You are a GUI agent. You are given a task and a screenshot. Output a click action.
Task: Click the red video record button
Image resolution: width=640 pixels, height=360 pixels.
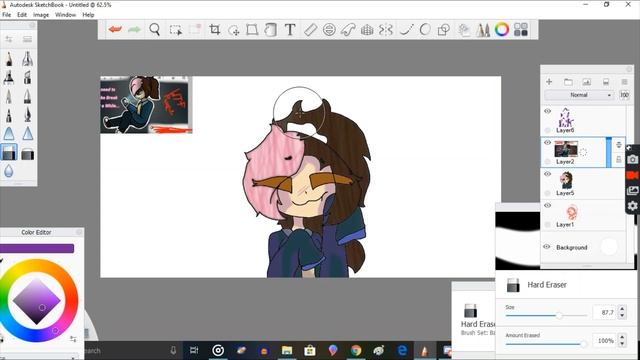[x=632, y=175]
